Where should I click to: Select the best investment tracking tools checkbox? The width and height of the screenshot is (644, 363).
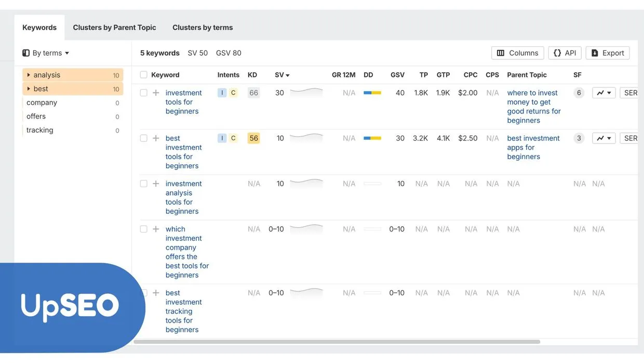point(143,293)
